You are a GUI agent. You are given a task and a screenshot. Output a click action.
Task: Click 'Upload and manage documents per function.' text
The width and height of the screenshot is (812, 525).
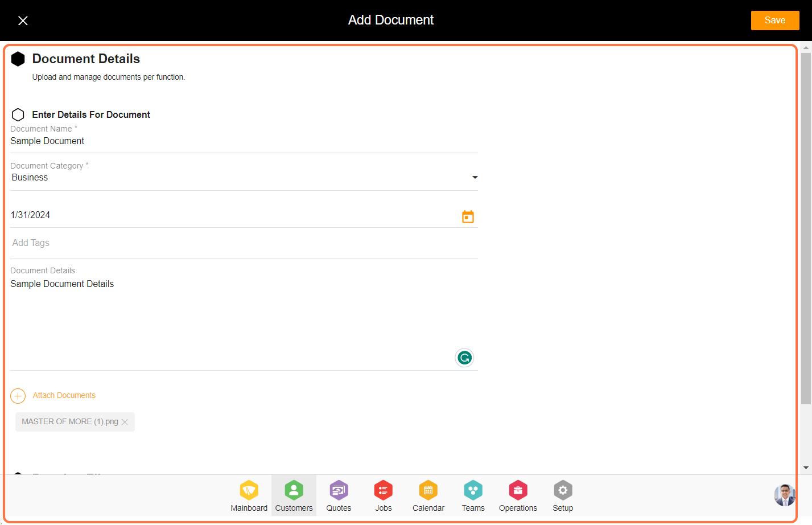109,77
